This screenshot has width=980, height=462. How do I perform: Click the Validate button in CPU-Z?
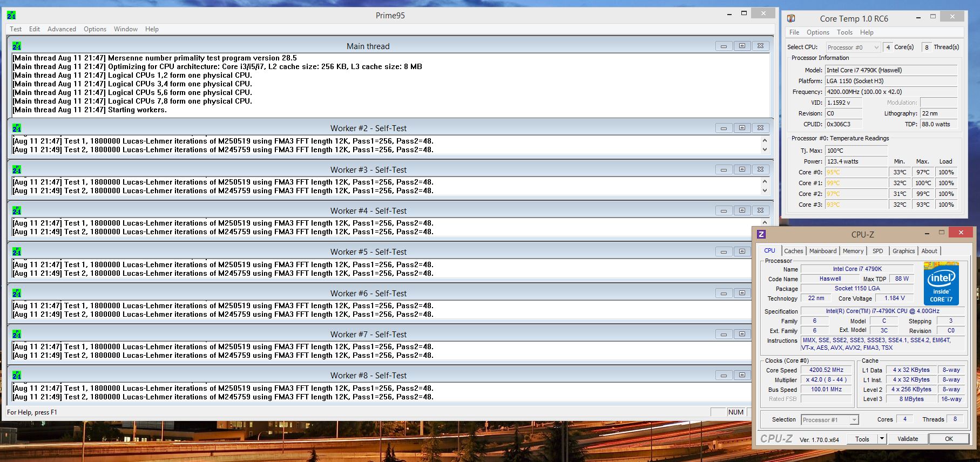[x=908, y=439]
